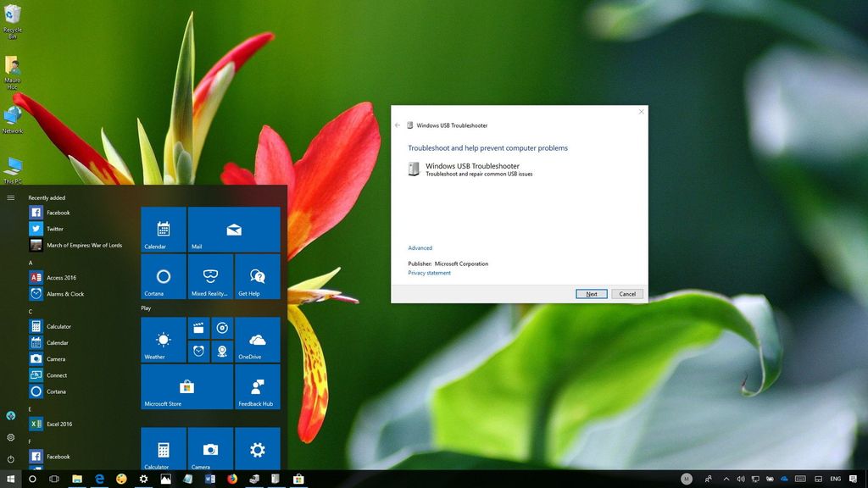This screenshot has height=488, width=868.
Task: Open the Calendar tile
Action: tap(163, 229)
